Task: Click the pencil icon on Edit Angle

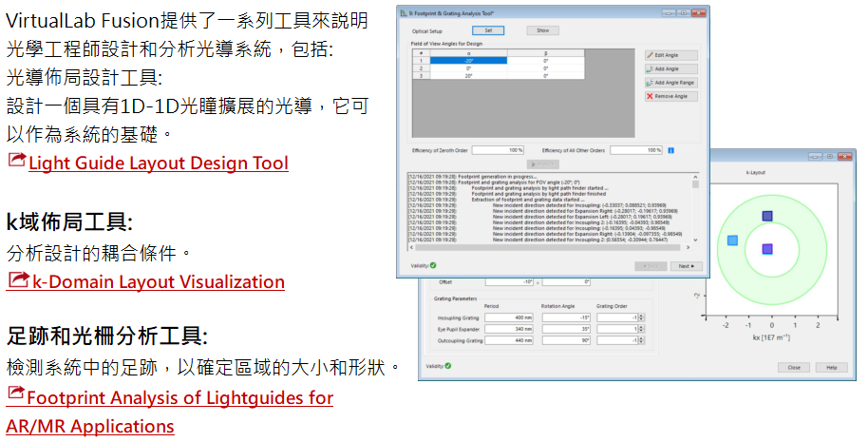Action: 650,55
